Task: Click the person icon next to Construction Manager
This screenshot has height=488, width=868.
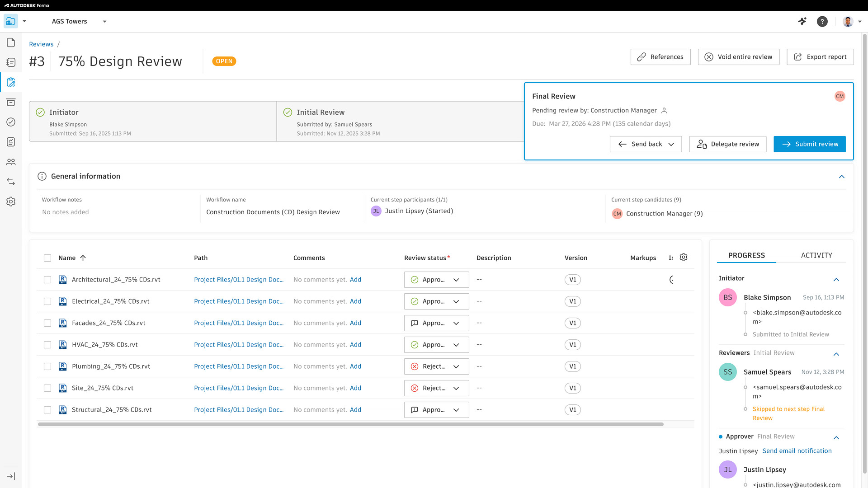Action: 664,110
